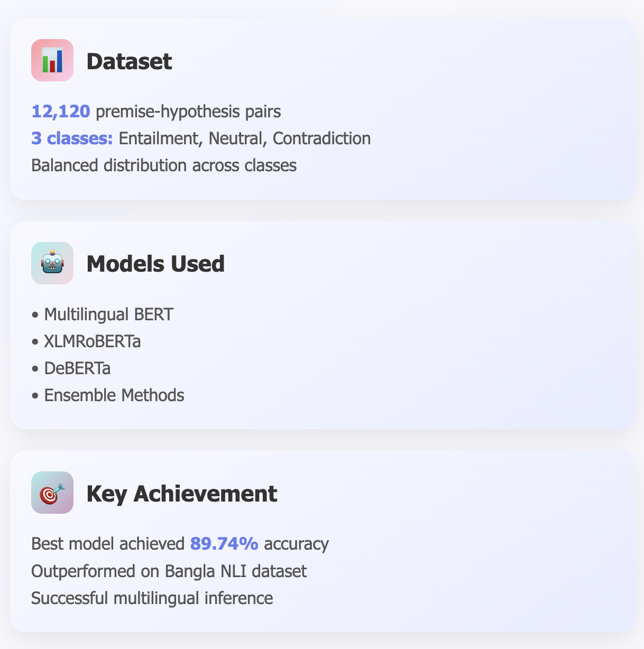This screenshot has height=649, width=644.
Task: Click the Best model achieved text
Action: (108, 544)
